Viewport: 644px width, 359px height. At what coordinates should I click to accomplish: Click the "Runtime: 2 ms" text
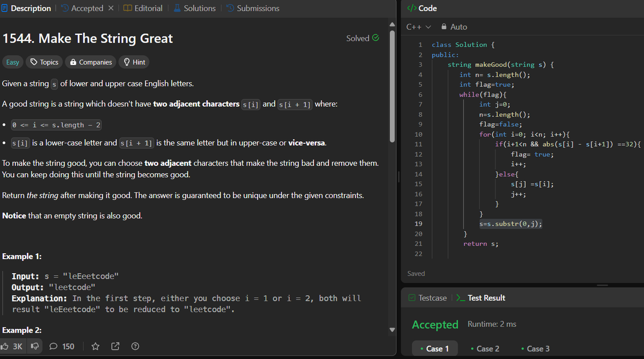[492, 324]
